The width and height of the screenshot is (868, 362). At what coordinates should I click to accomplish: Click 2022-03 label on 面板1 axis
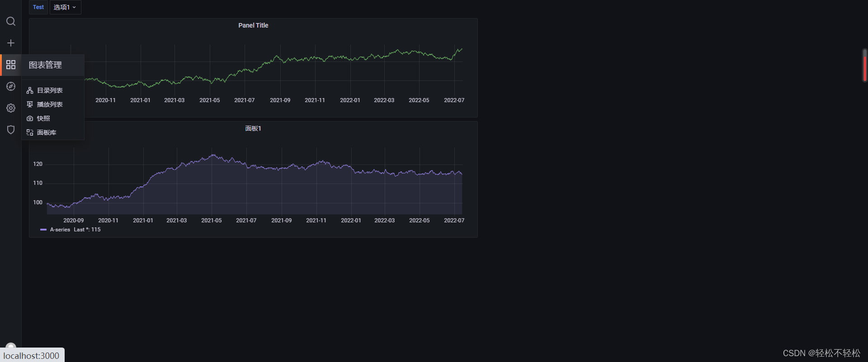[x=384, y=221]
